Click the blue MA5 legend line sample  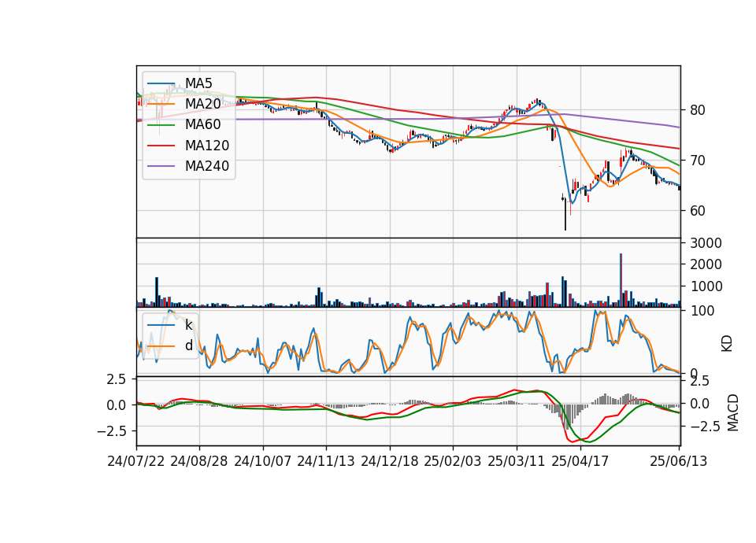coord(161,83)
